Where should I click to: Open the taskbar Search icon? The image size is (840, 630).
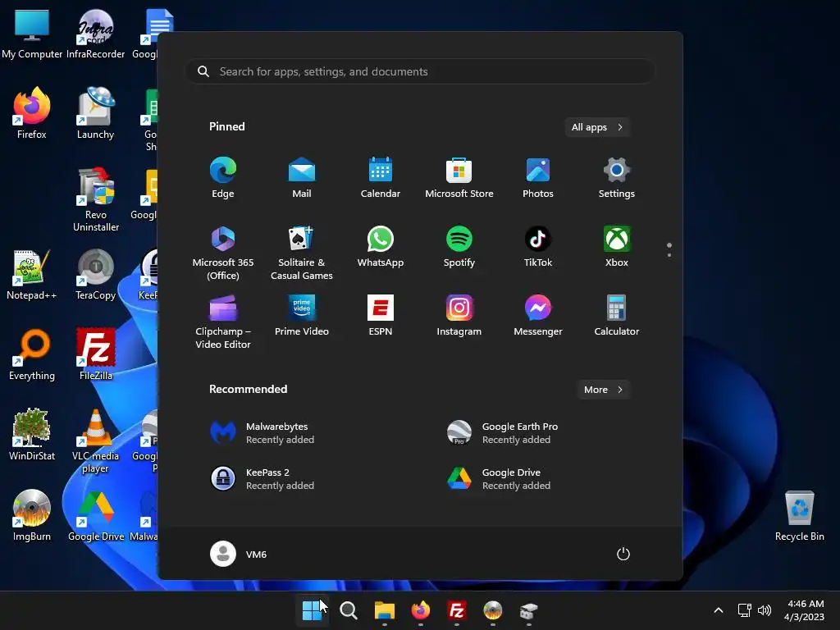pyautogui.click(x=348, y=610)
